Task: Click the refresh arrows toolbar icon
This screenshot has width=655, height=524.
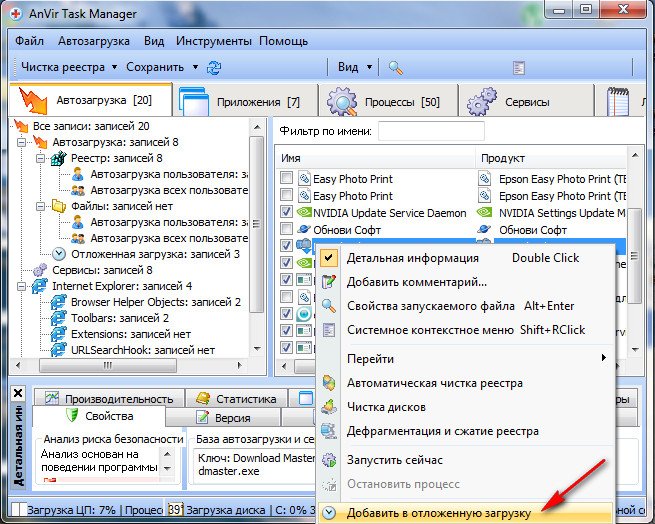Action: click(x=214, y=67)
